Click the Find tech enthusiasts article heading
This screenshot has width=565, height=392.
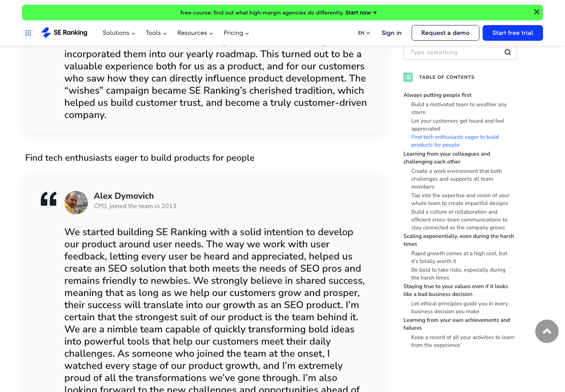(x=140, y=158)
